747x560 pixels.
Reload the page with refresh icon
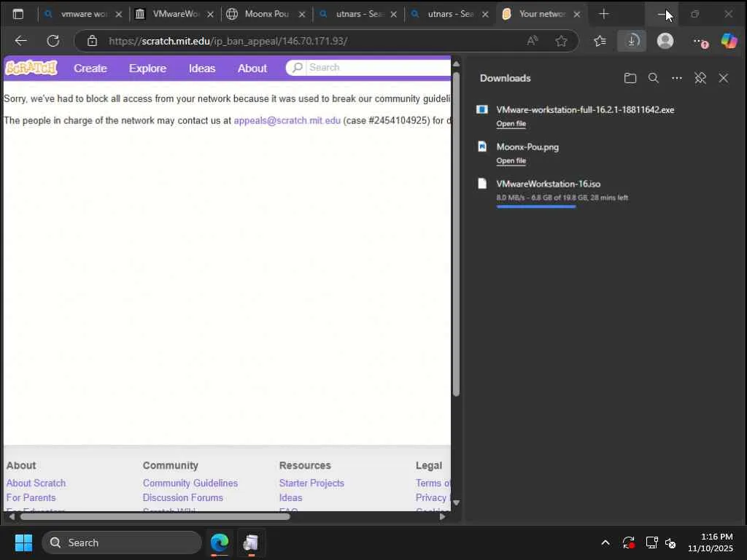[53, 41]
